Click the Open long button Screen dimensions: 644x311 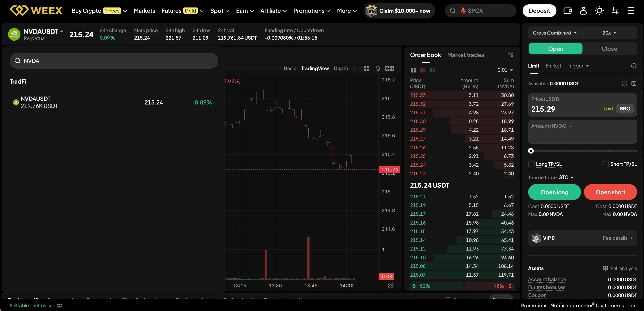point(554,192)
